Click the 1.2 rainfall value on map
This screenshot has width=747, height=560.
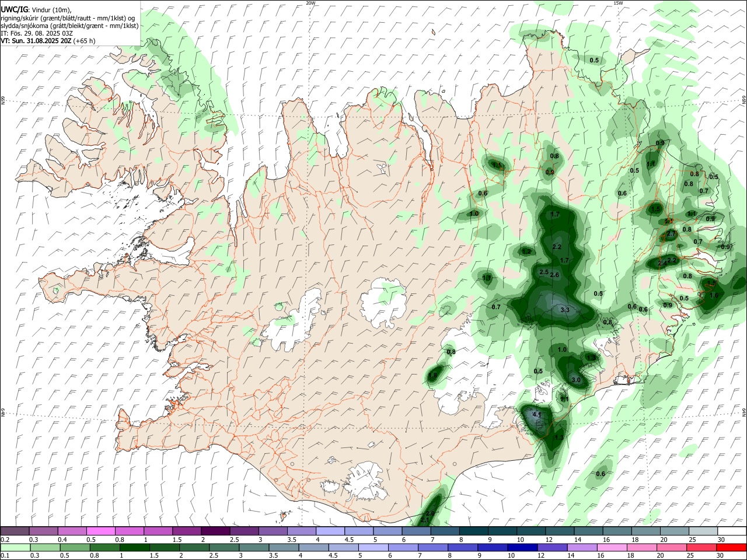point(526,251)
